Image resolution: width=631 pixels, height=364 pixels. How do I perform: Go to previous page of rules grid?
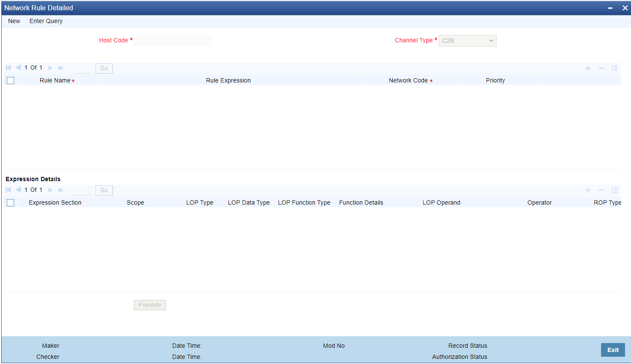(18, 68)
